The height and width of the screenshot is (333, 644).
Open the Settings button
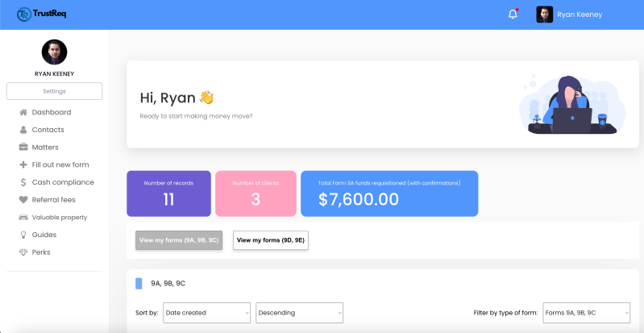54,91
